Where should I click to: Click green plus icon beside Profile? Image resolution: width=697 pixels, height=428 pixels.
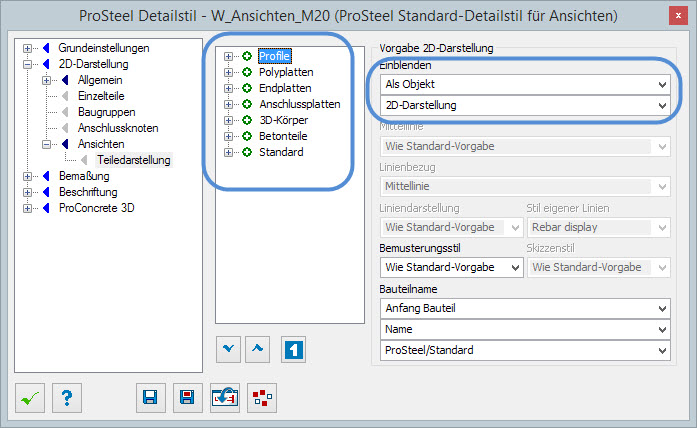click(x=247, y=56)
